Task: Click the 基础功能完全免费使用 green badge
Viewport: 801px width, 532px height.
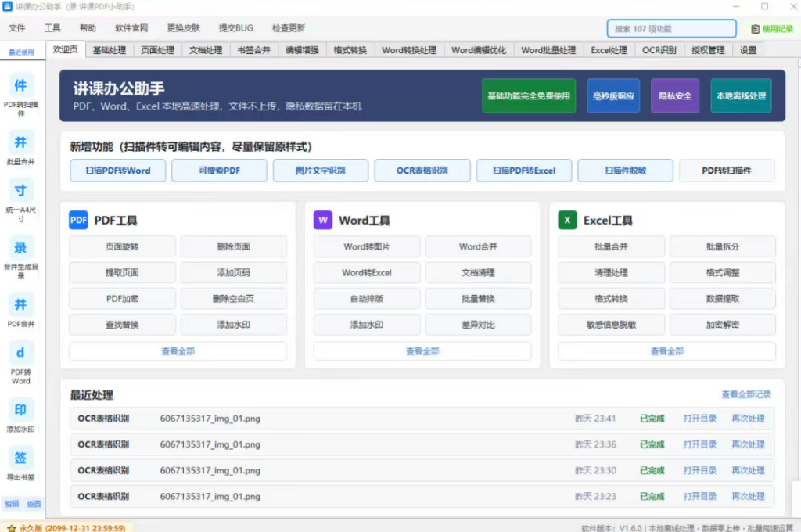Action: [529, 95]
